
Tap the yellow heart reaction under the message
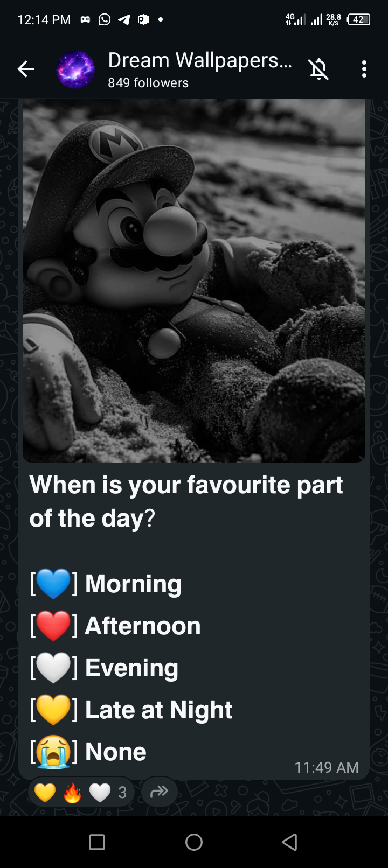click(45, 792)
